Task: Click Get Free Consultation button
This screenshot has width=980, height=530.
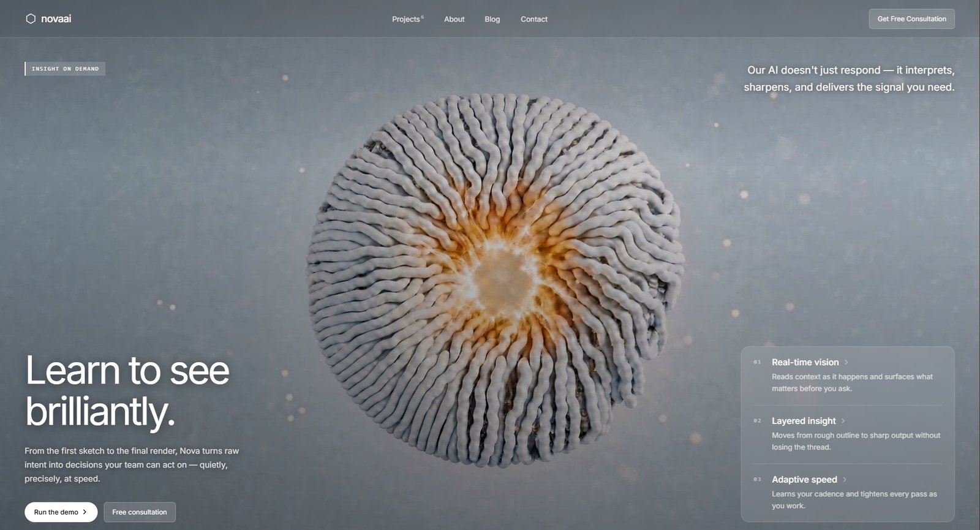Action: 911,19
